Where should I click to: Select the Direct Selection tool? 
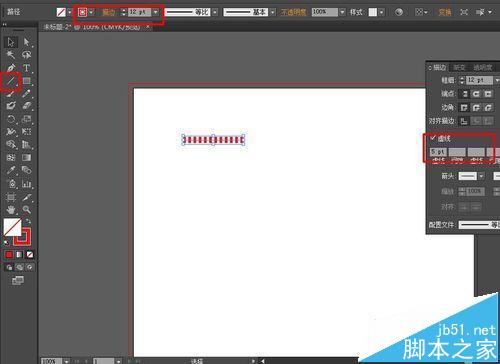(x=26, y=42)
